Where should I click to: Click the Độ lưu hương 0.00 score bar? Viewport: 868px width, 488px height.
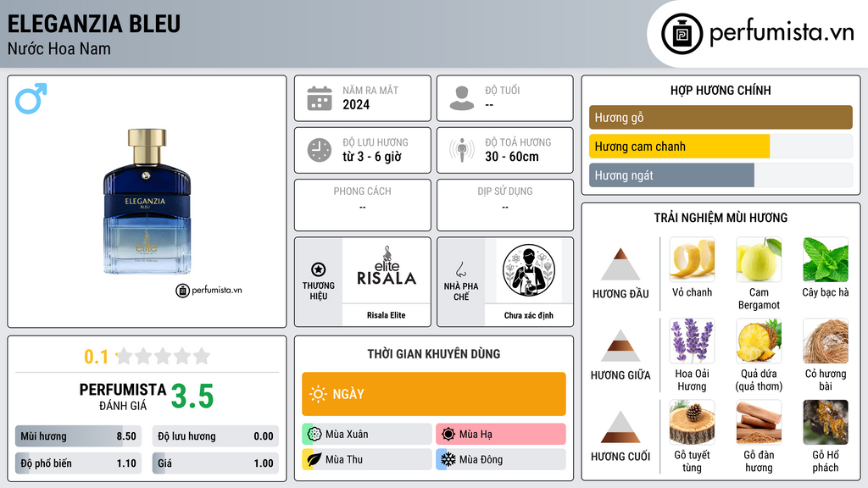tap(215, 436)
